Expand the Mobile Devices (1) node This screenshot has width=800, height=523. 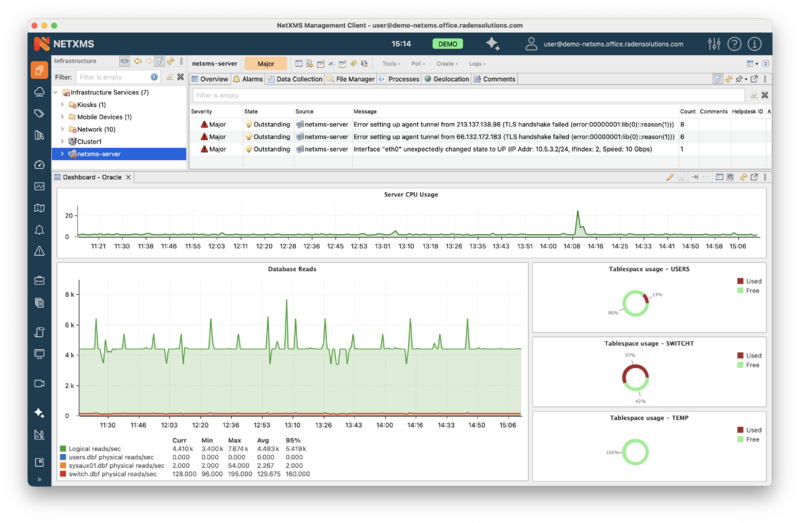62,117
